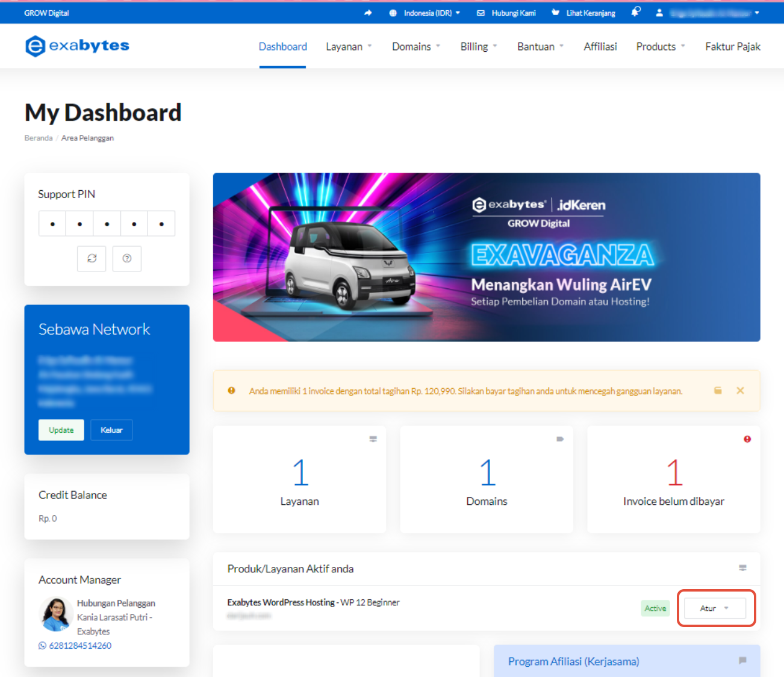Open Support PIN help question icon
784x677 pixels.
click(127, 258)
